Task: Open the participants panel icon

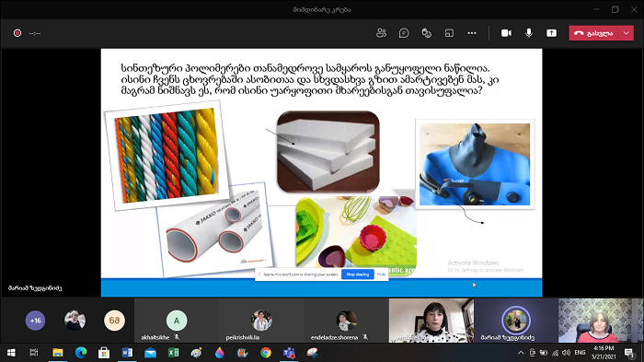Action: tap(381, 33)
